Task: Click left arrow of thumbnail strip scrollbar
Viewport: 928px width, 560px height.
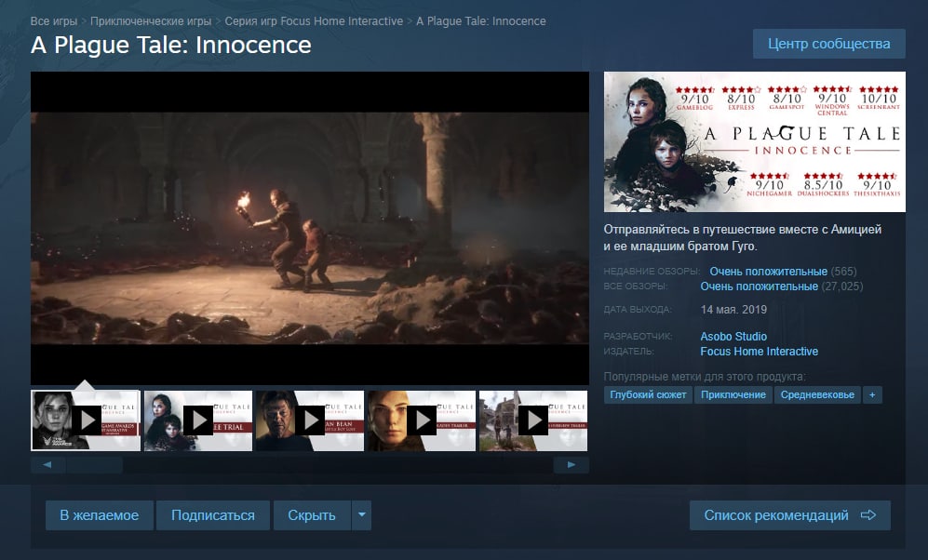Action: [47, 465]
